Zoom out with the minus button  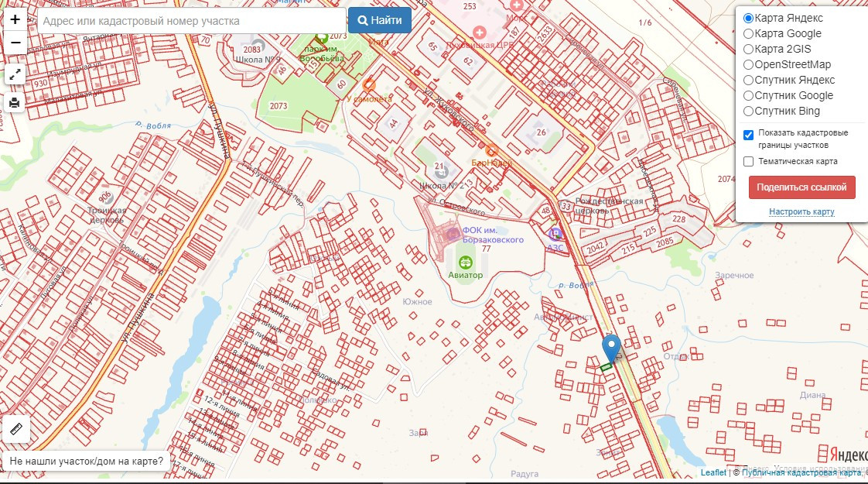[15, 43]
